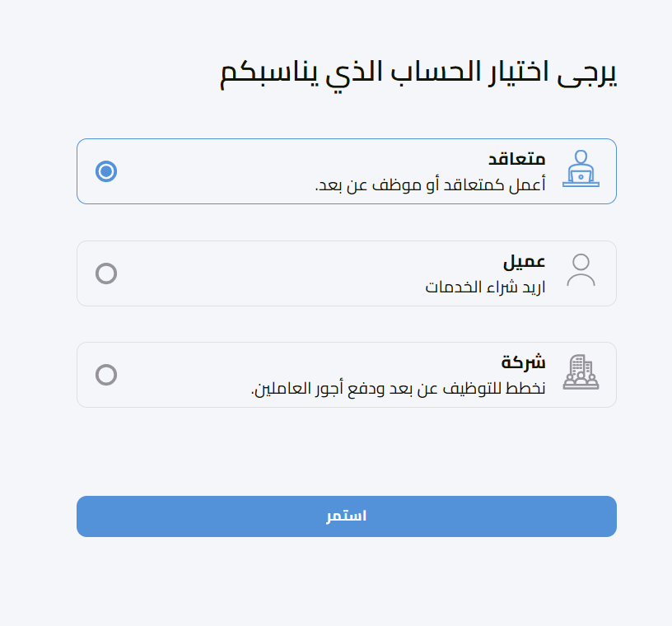Viewport: 672px width, 626px height.
Task: Choose the شركة account option card
Action: (346, 375)
